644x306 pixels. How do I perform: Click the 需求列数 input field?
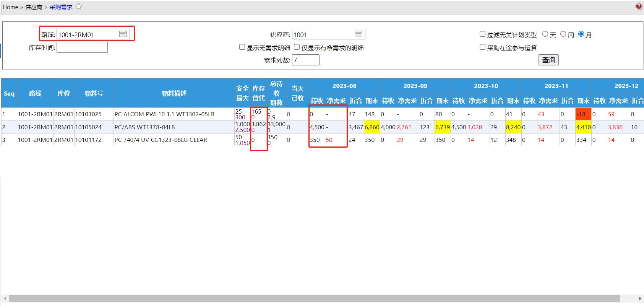tap(306, 60)
